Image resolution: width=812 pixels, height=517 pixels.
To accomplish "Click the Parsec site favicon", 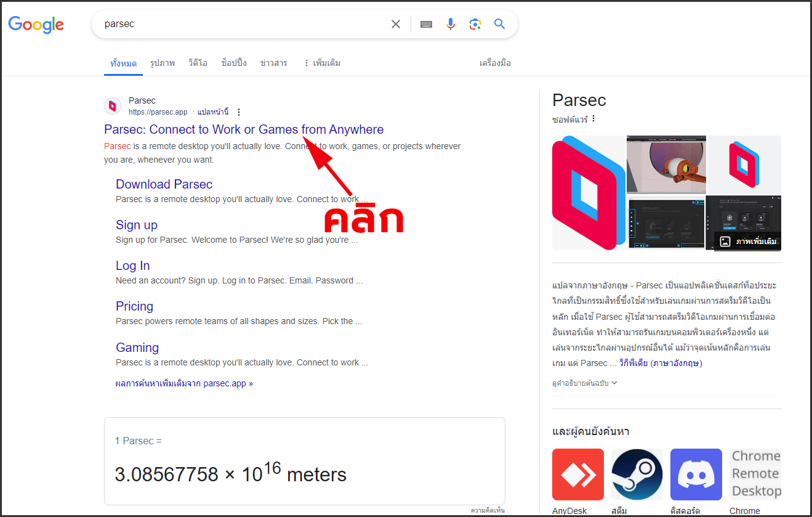I will pos(113,105).
